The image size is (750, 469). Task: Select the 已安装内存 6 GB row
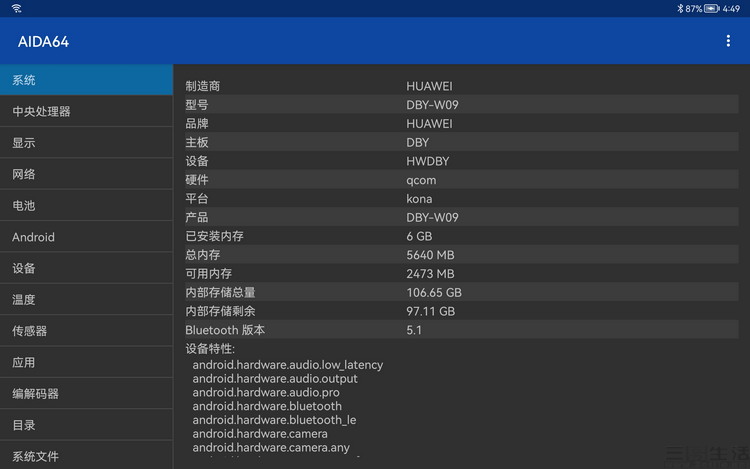click(462, 236)
